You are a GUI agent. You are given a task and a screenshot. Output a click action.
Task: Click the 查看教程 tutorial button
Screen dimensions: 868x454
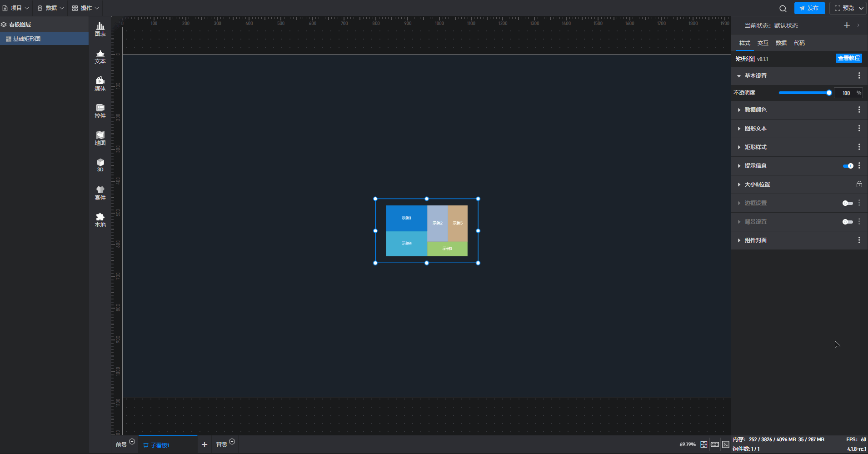(848, 58)
